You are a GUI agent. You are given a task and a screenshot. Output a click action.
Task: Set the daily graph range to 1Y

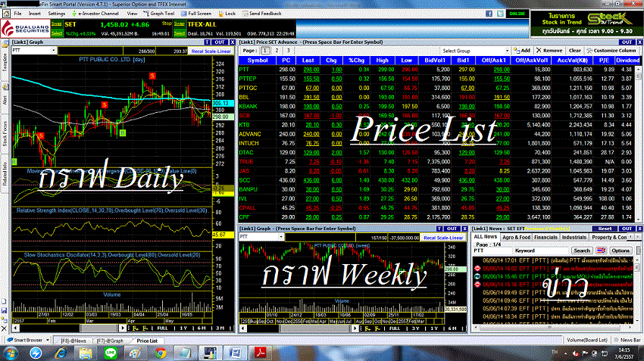pos(183,328)
